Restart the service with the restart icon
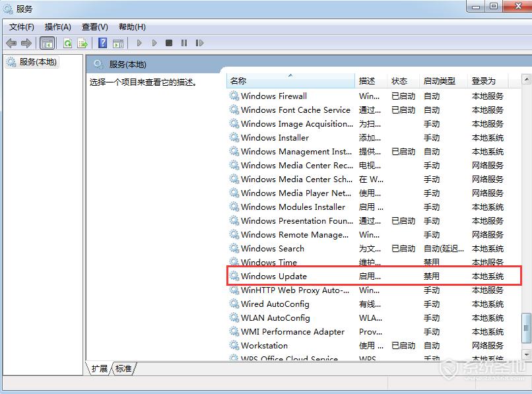 pos(201,43)
